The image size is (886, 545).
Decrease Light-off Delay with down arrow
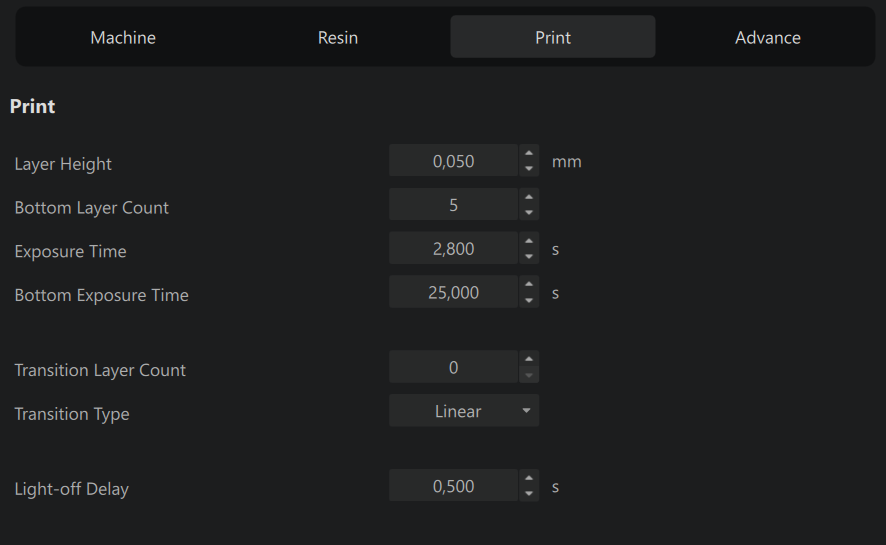pyautogui.click(x=529, y=494)
